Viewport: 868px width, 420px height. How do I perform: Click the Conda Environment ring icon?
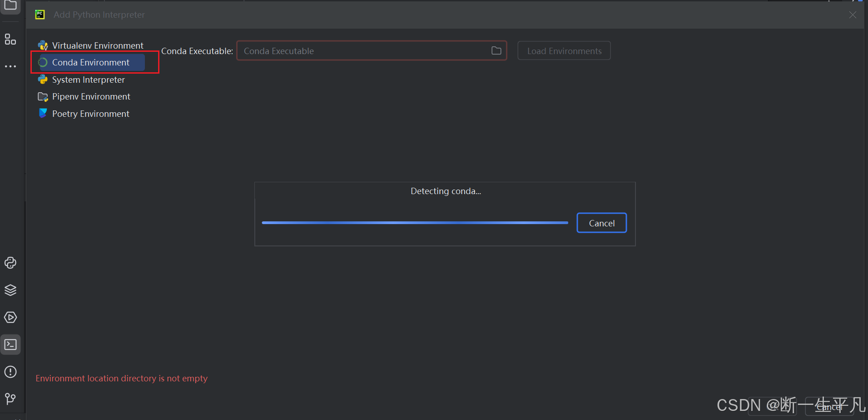click(x=43, y=62)
